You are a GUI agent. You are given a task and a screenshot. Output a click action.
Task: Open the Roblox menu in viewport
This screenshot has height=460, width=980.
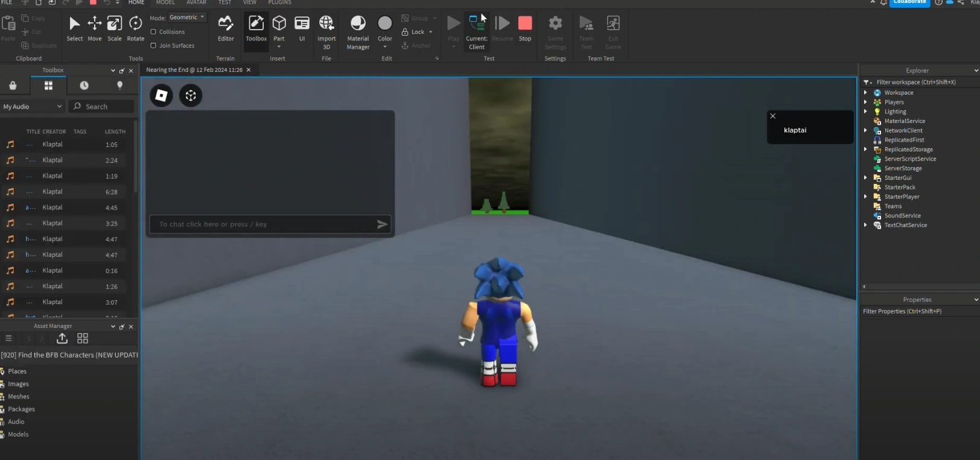[x=161, y=95]
